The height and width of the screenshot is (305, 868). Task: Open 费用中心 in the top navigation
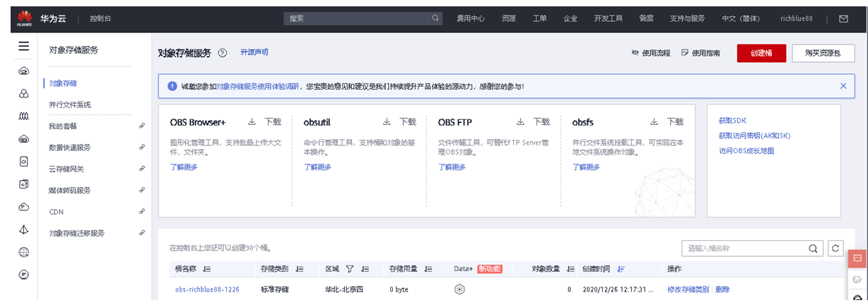[x=470, y=19]
